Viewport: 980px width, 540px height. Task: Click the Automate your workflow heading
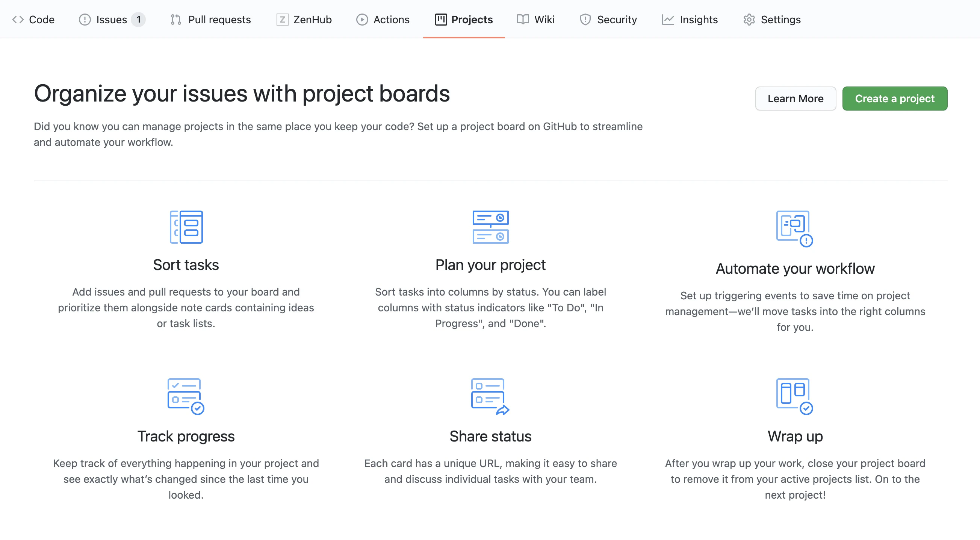point(795,269)
